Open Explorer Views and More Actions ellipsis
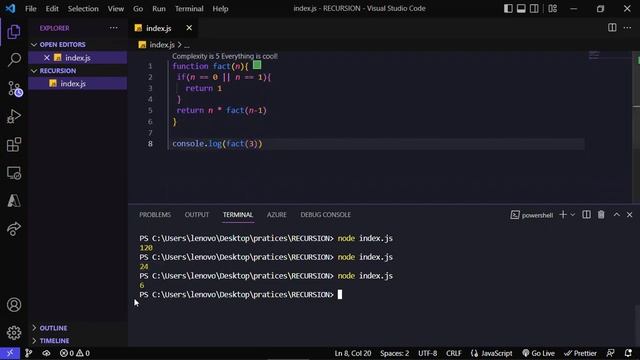 pos(113,28)
